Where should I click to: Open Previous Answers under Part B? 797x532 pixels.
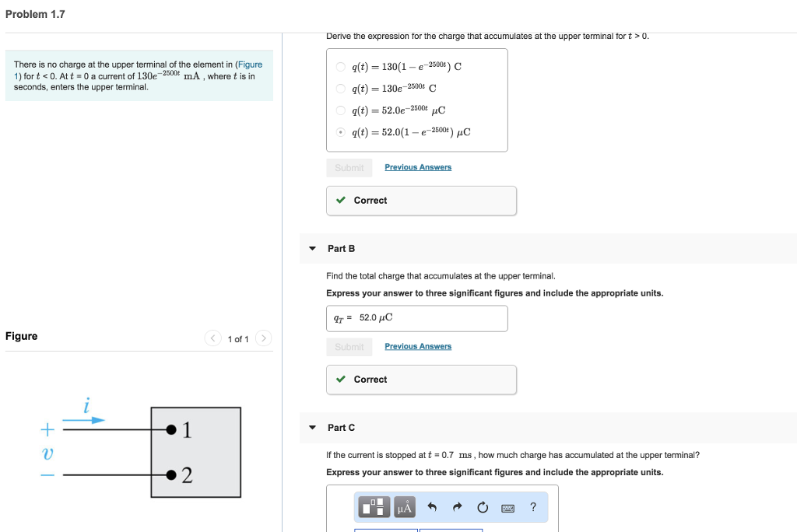click(418, 345)
